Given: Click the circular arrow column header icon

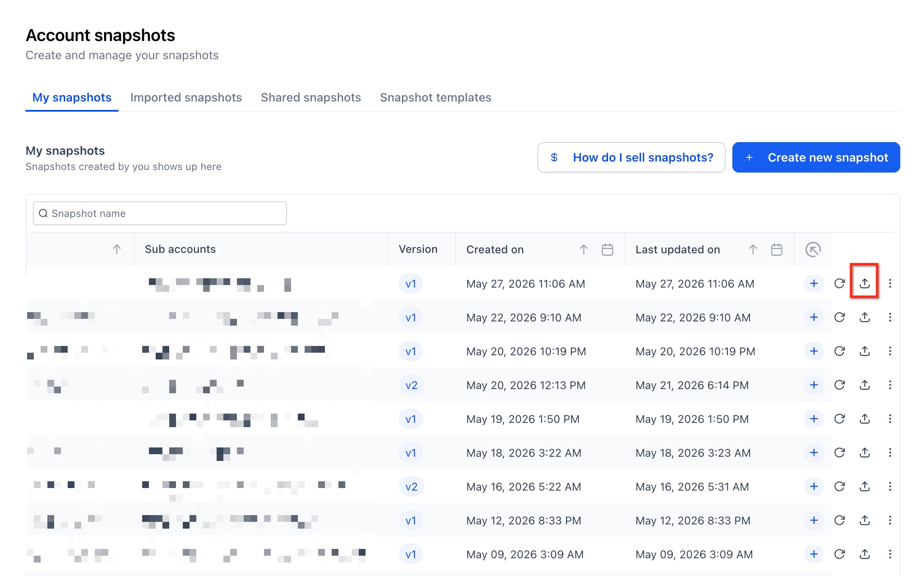Looking at the screenshot, I should click(813, 250).
